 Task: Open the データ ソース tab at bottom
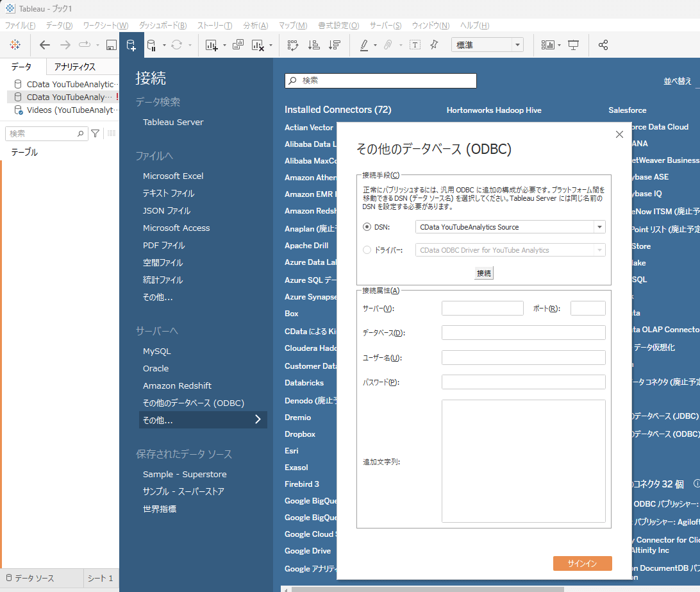click(30, 578)
